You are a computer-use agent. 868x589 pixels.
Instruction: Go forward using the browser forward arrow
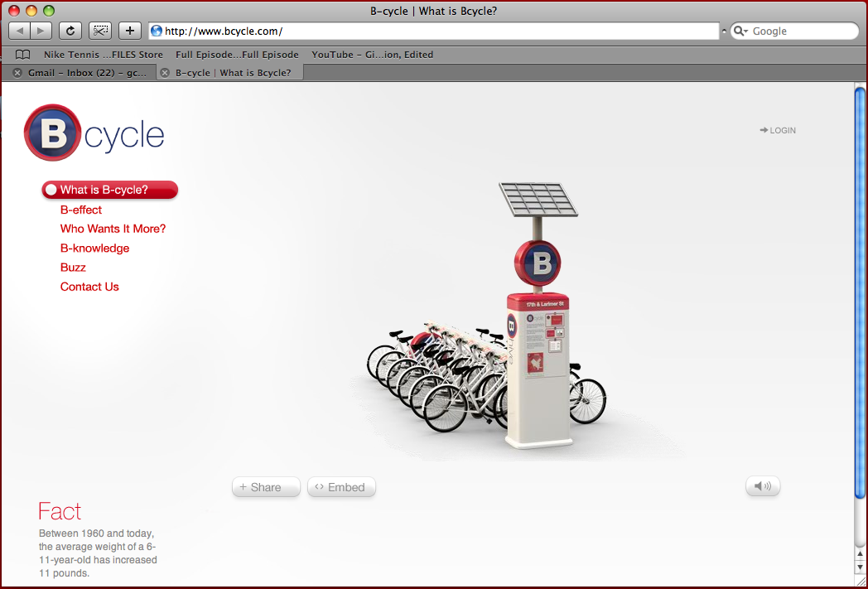click(41, 31)
